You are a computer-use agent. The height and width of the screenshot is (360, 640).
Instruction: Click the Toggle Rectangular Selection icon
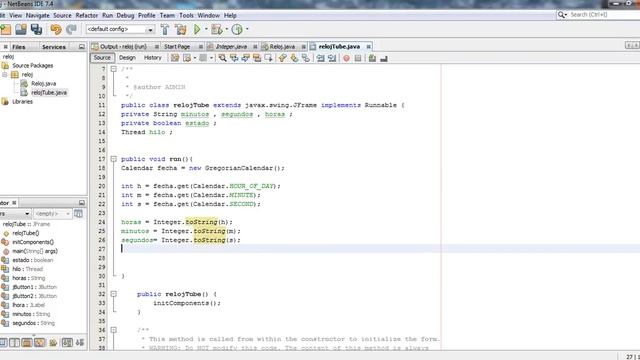[x=268, y=58]
